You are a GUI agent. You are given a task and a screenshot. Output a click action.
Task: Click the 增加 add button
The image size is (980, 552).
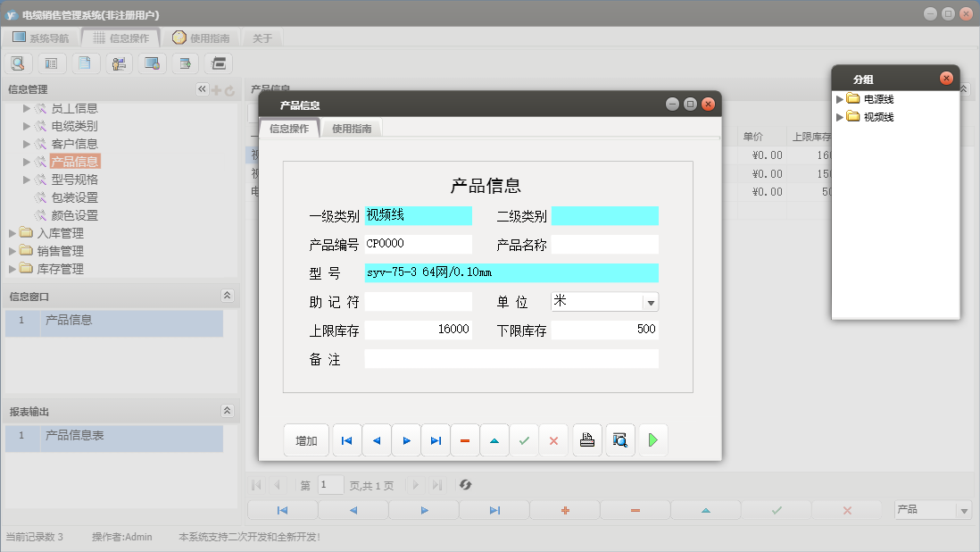[306, 439]
